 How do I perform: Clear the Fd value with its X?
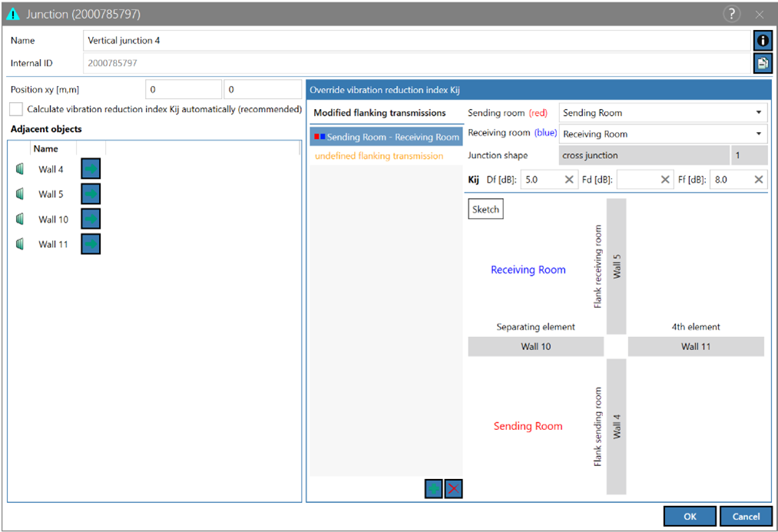[x=665, y=180]
